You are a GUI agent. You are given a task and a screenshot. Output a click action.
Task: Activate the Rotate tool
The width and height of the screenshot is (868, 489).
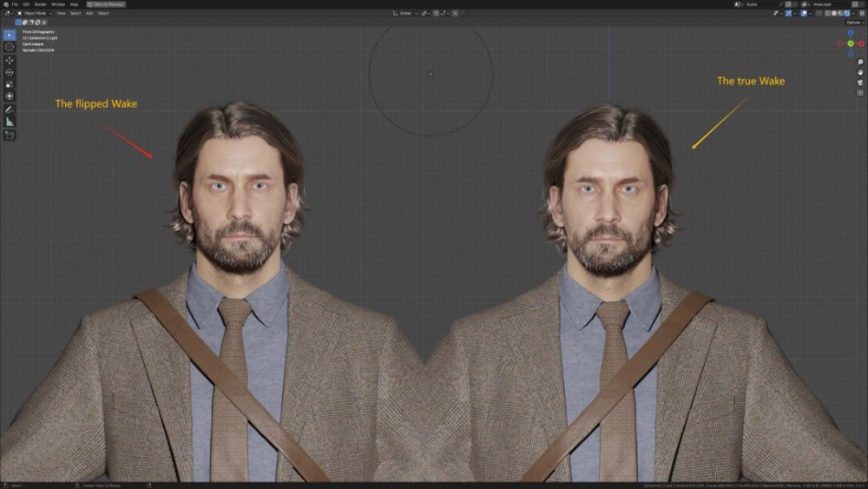[10, 72]
